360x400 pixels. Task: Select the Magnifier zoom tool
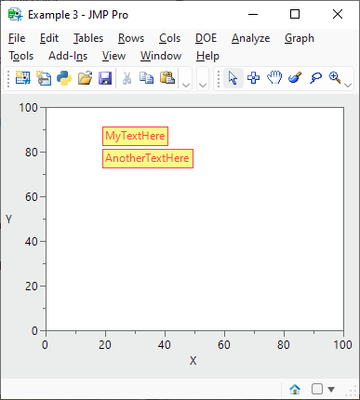[335, 78]
